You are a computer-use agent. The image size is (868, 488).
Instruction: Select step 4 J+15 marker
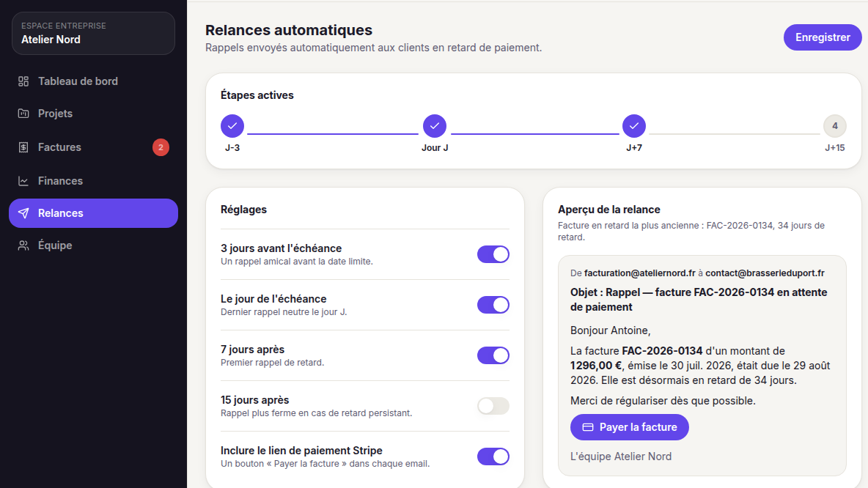coord(835,126)
